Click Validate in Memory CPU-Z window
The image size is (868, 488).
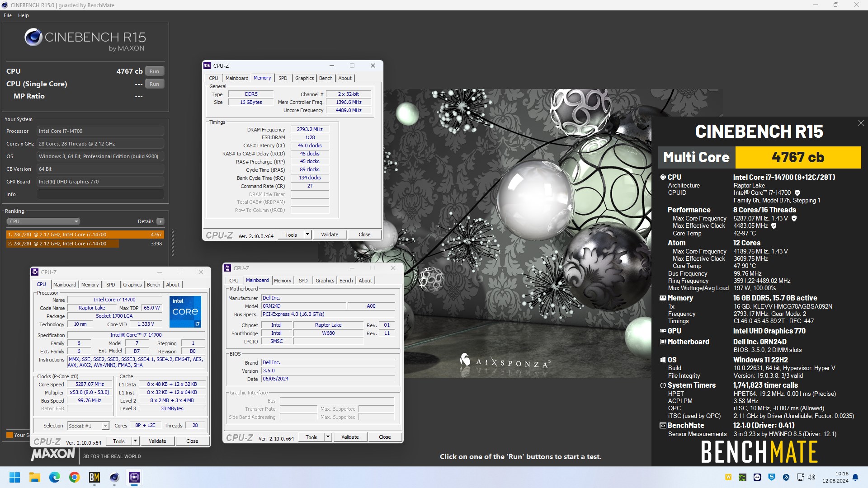click(330, 235)
